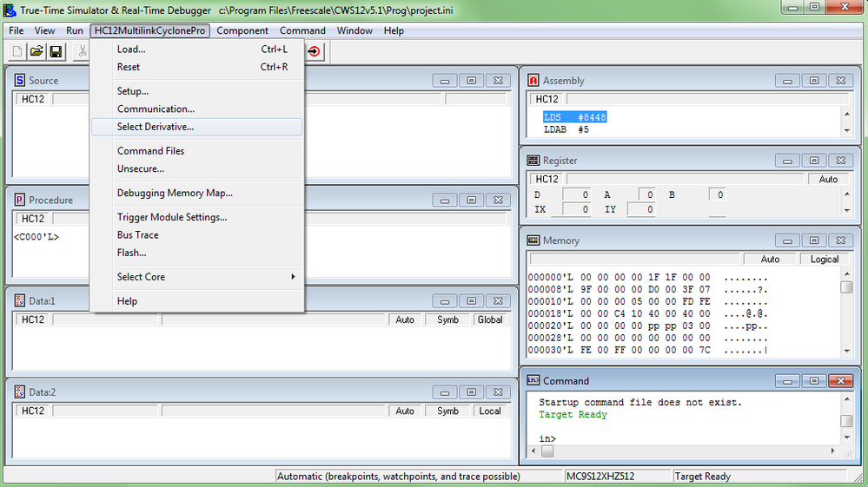Click the Cut scissors toolbar icon
The width and height of the screenshot is (868, 487).
tap(82, 51)
